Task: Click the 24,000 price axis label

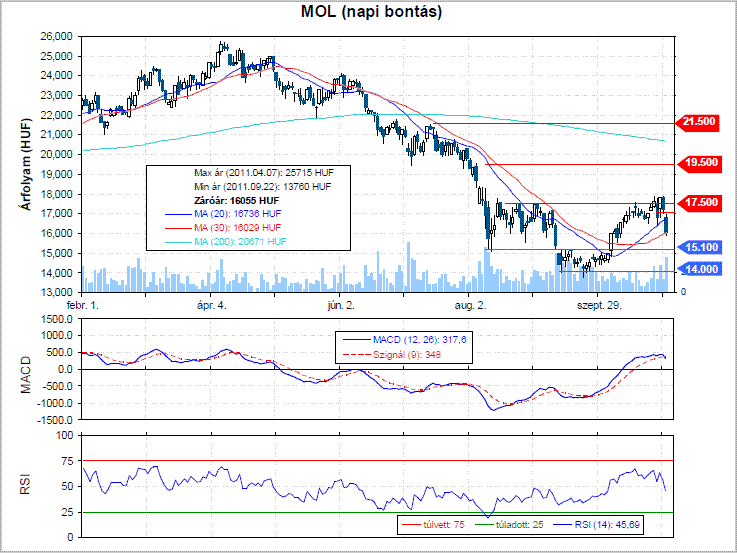Action: pyautogui.click(x=56, y=75)
